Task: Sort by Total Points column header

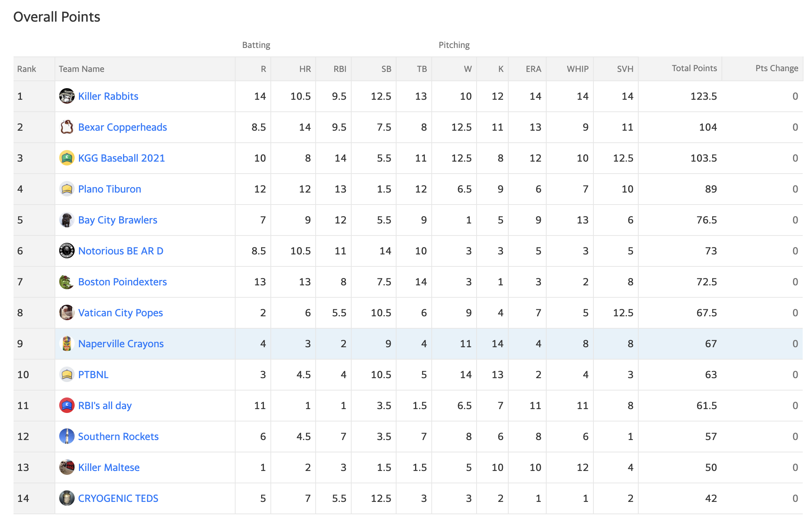Action: pos(694,68)
